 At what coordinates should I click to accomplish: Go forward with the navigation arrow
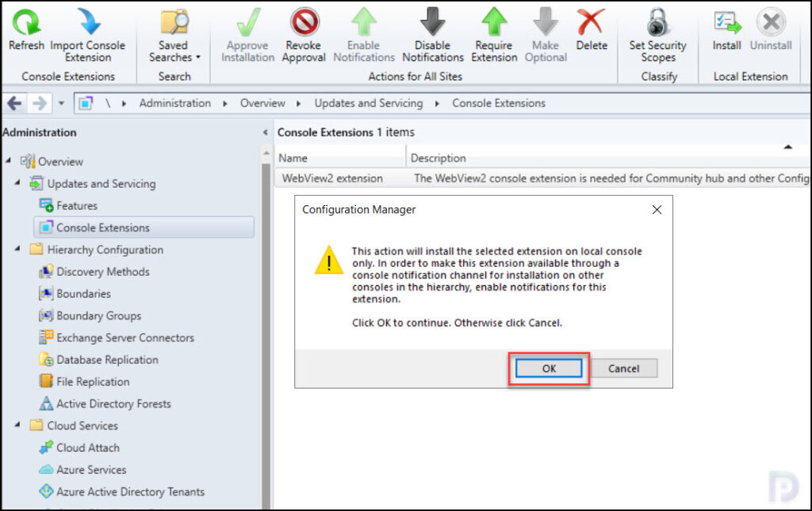(40, 104)
